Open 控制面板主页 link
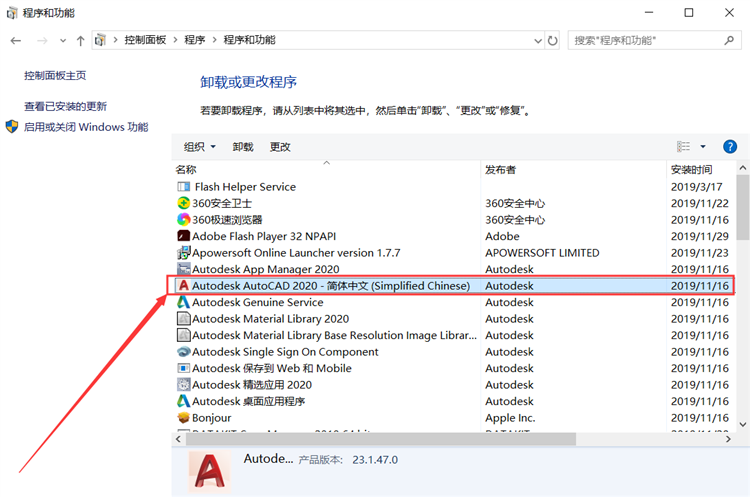750x497 pixels. (55, 76)
